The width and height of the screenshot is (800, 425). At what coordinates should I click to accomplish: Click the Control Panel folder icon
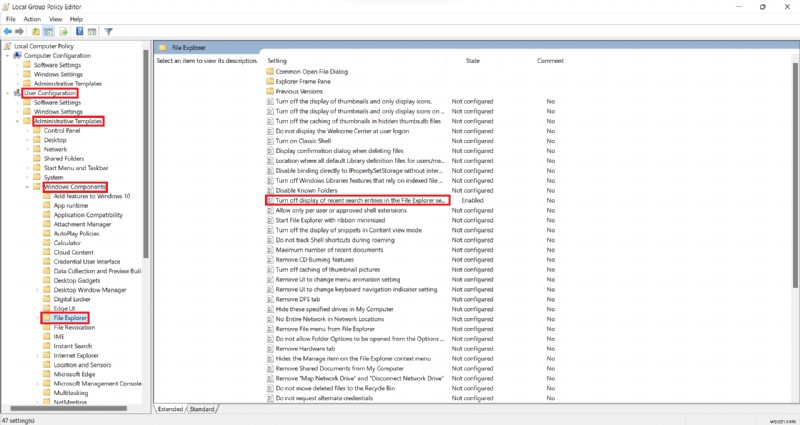pos(37,130)
